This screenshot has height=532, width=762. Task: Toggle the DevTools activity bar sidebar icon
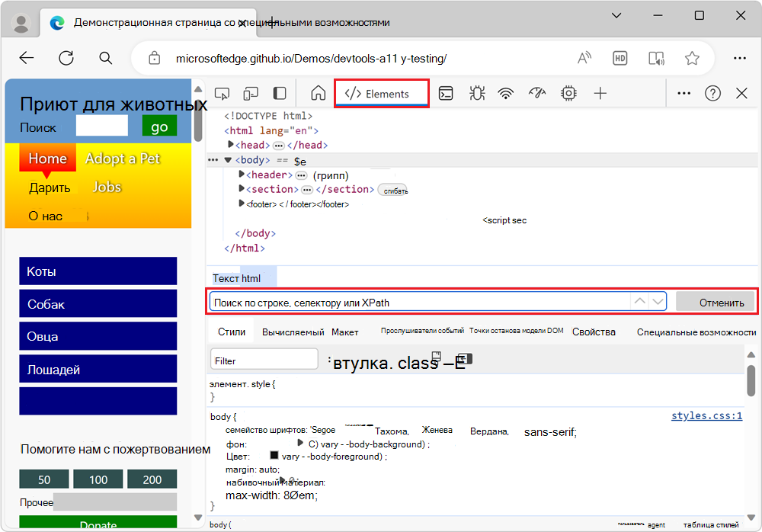(280, 93)
